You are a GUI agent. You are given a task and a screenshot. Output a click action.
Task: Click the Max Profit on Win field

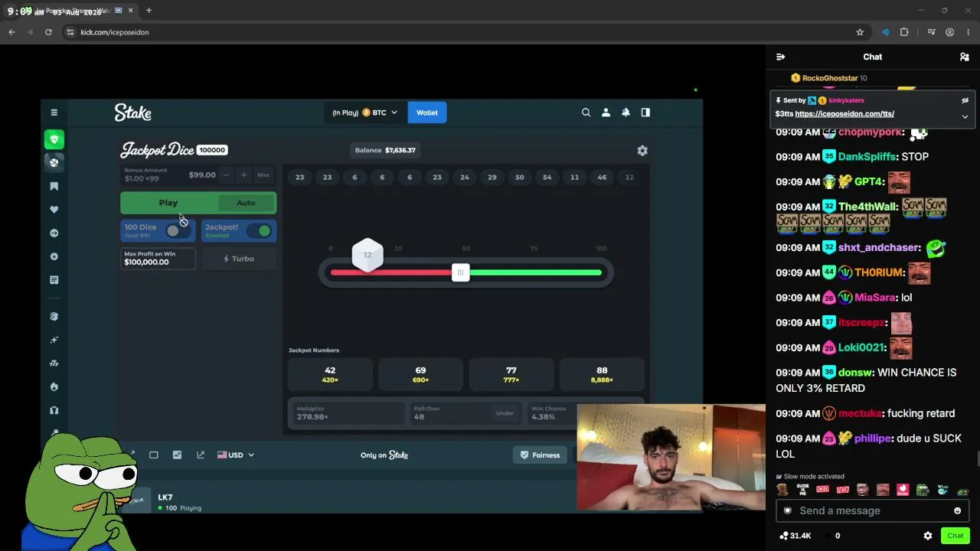tap(158, 259)
